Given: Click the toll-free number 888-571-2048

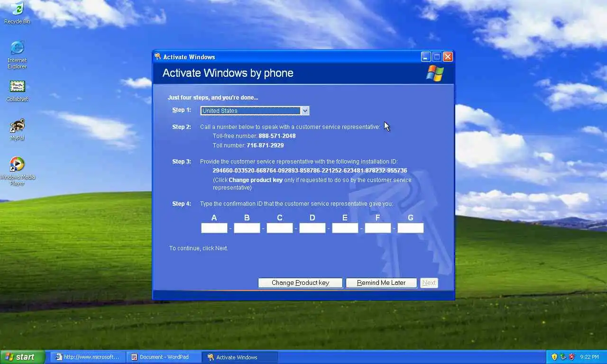Looking at the screenshot, I should pyautogui.click(x=277, y=136).
